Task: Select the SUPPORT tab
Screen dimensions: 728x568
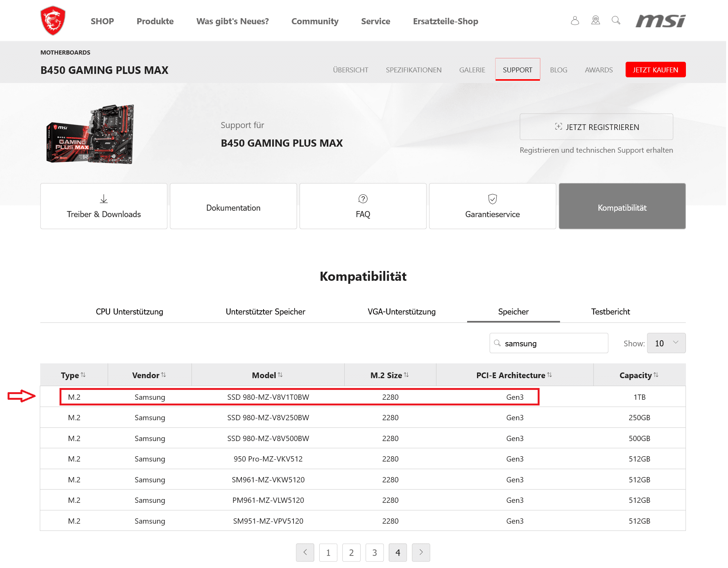Action: pyautogui.click(x=518, y=69)
